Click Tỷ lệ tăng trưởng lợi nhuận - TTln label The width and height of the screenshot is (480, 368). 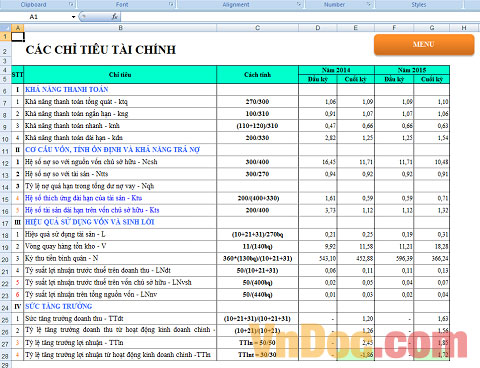pos(74,342)
